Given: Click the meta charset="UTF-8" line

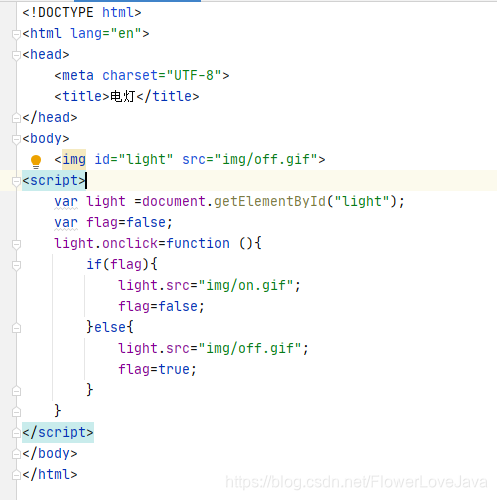Looking at the screenshot, I should point(142,76).
